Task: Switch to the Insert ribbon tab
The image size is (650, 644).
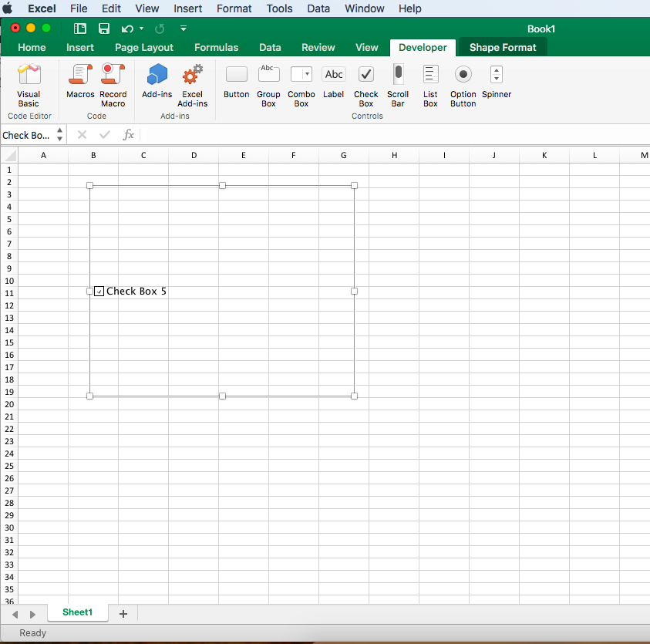Action: (80, 47)
